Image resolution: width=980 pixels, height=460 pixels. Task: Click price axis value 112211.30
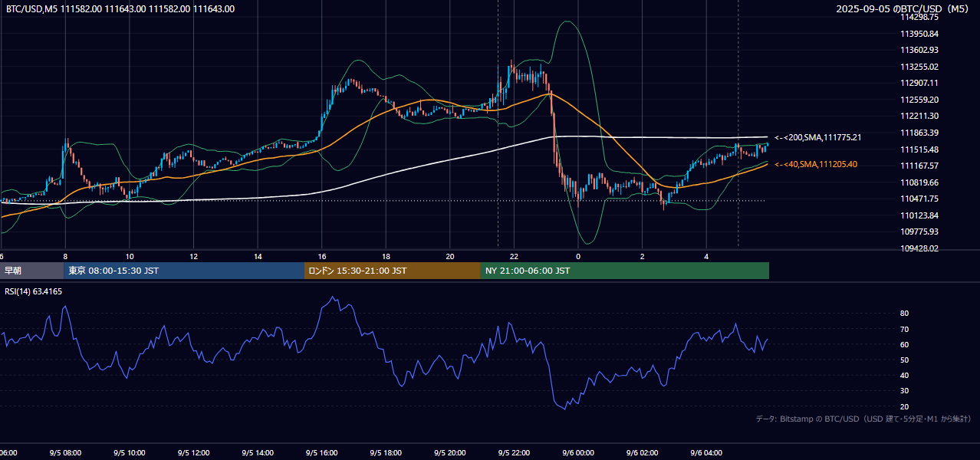[919, 116]
